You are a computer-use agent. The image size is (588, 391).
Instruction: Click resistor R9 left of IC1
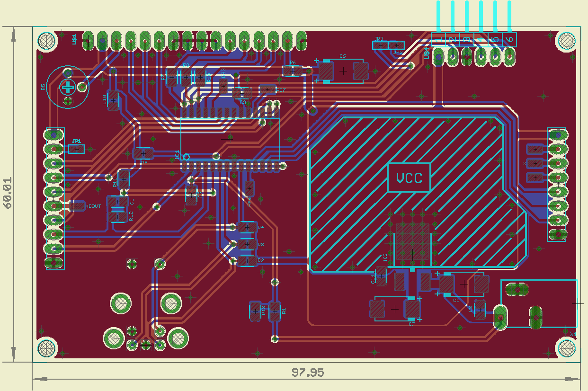143,153
